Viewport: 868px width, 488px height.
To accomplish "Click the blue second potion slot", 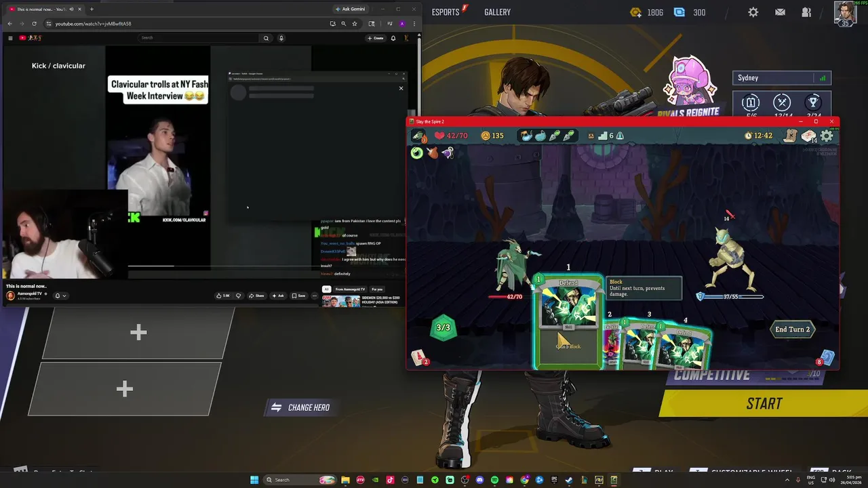I will click(540, 136).
